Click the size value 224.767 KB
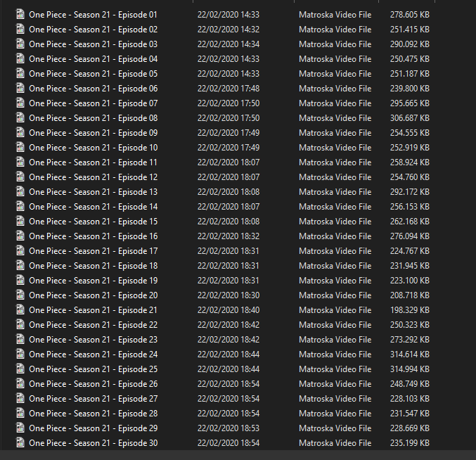This screenshot has height=460, width=476. click(409, 251)
